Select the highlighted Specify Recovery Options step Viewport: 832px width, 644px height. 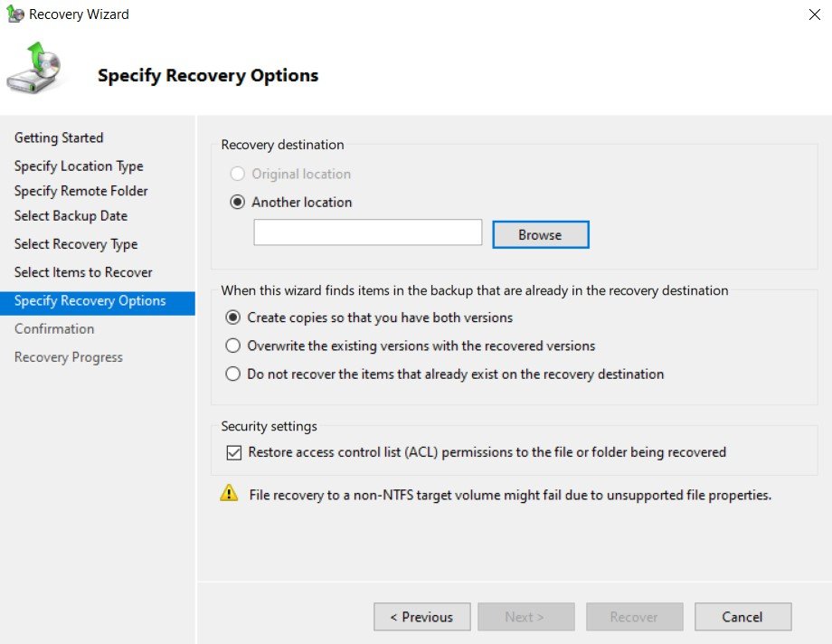(x=98, y=303)
